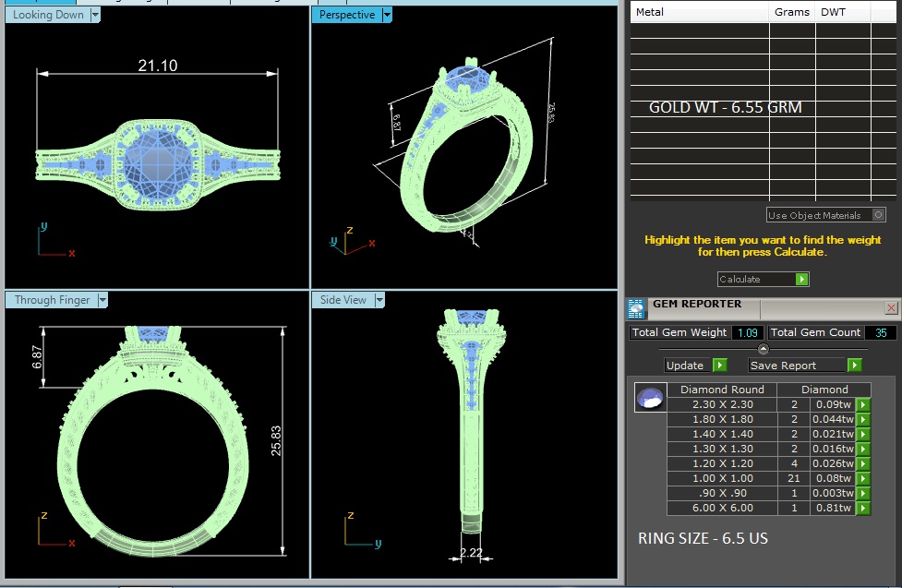Screen dimensions: 902x588
Task: Expand the Through Finger viewport dropdown
Action: coord(103,300)
